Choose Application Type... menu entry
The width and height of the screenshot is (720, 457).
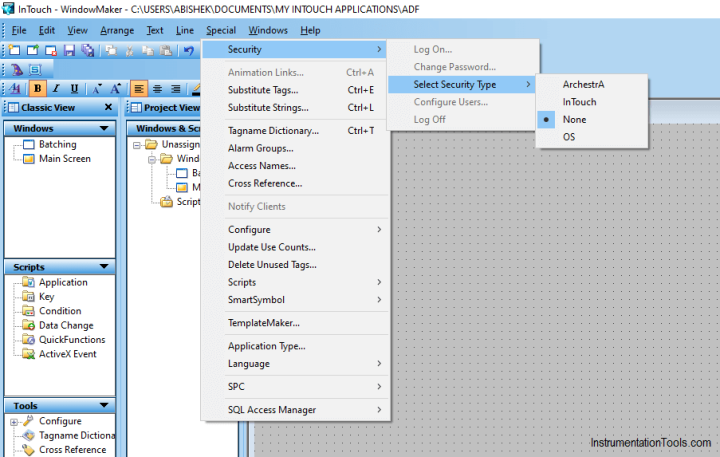296,346
